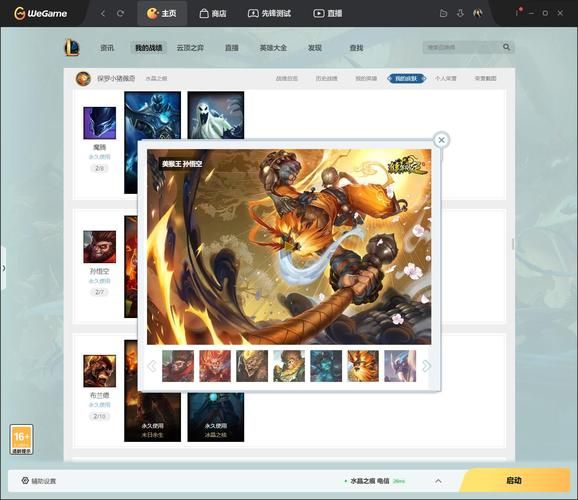Screen dimensions: 578x500
Task: Launch the game with the 启动 button
Action: (x=514, y=480)
